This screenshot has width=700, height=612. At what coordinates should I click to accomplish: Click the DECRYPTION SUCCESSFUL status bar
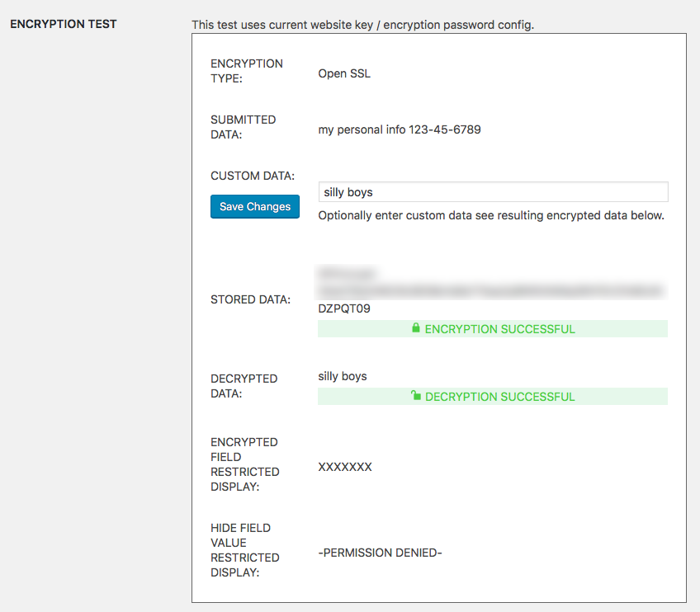pyautogui.click(x=493, y=396)
